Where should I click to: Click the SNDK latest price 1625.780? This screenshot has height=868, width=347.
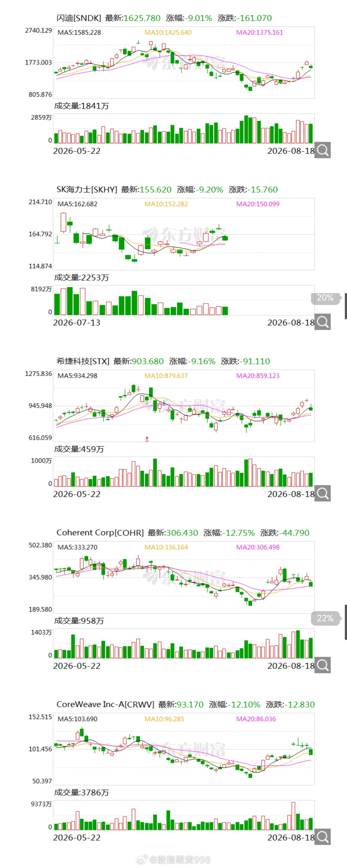tap(142, 18)
